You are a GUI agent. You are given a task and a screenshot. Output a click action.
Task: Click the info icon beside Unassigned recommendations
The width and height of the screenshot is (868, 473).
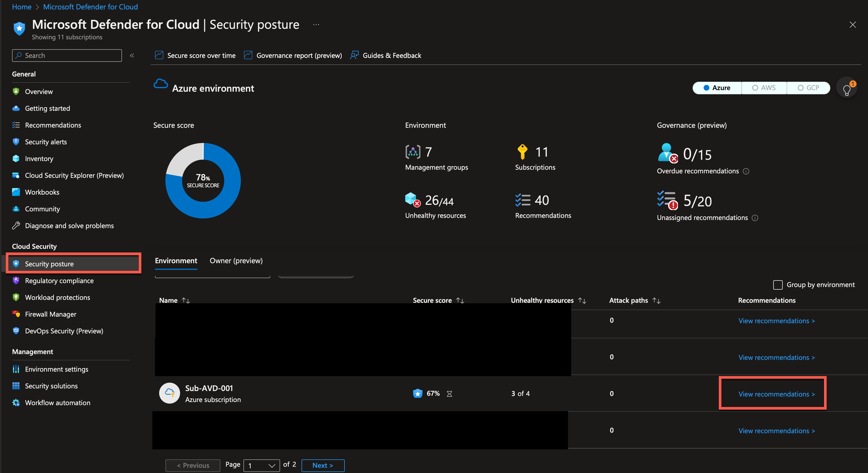(x=755, y=218)
